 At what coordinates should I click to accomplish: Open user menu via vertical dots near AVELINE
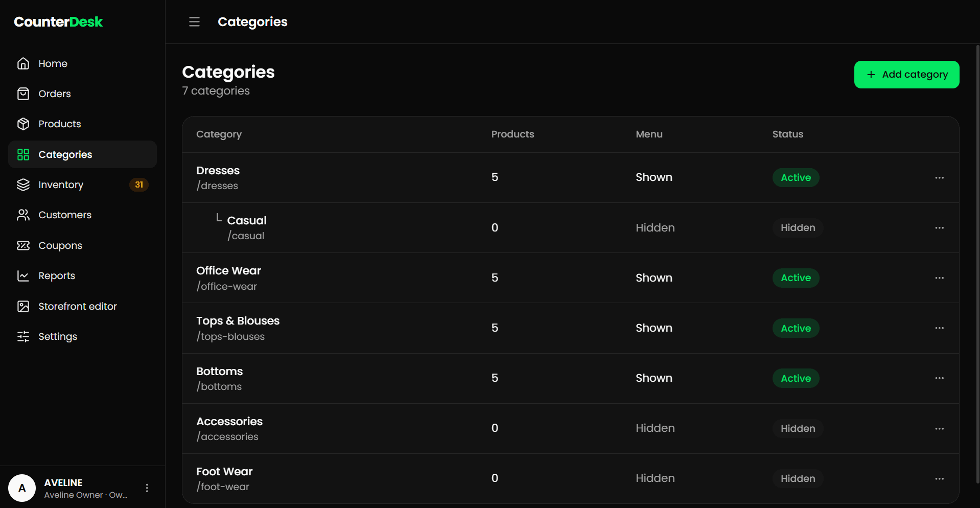point(147,488)
